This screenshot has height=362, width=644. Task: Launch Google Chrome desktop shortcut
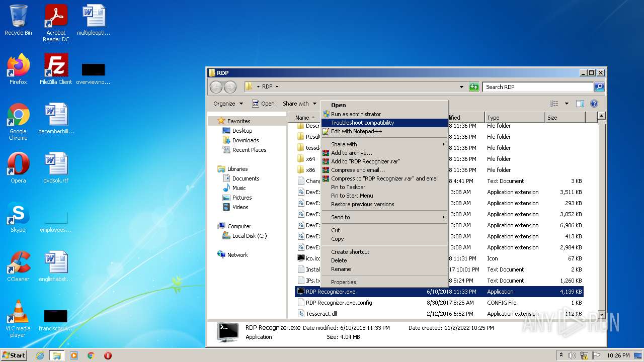(x=18, y=122)
